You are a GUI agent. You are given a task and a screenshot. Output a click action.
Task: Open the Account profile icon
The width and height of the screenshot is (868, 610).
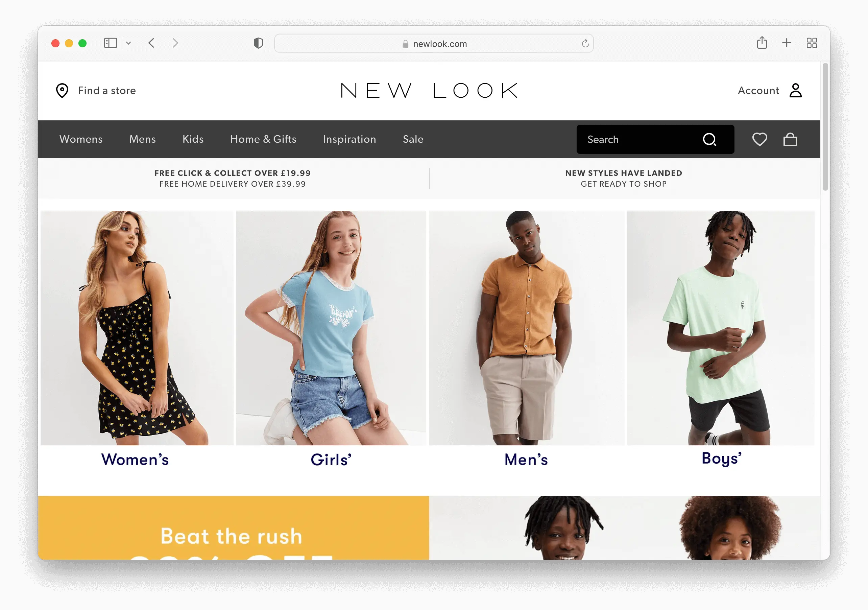(x=795, y=90)
